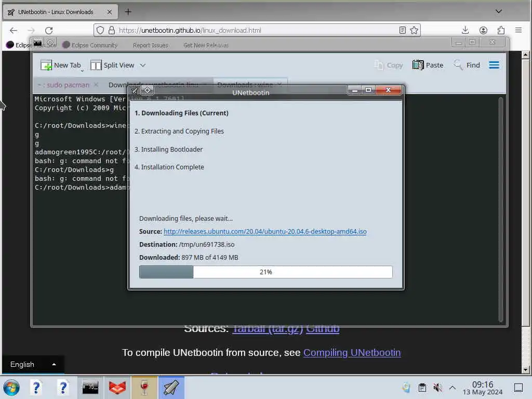Click 'Extracting and Copying Files' step text

point(182,131)
